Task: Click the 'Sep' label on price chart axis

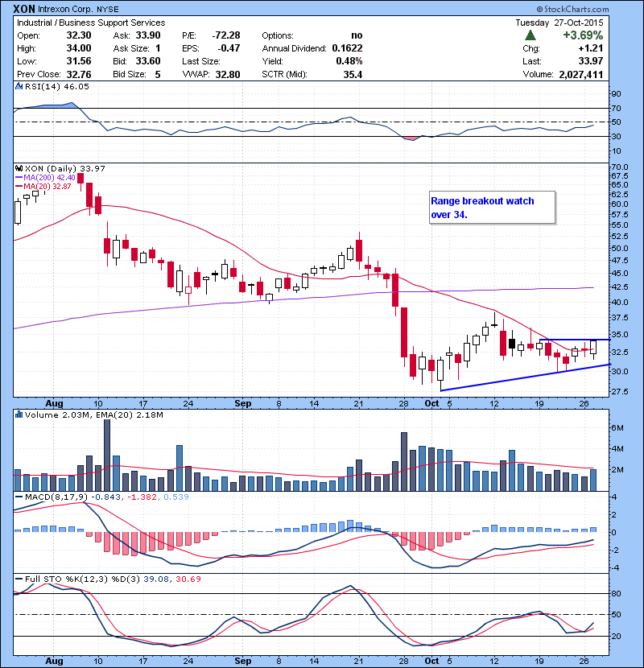Action: pyautogui.click(x=243, y=403)
